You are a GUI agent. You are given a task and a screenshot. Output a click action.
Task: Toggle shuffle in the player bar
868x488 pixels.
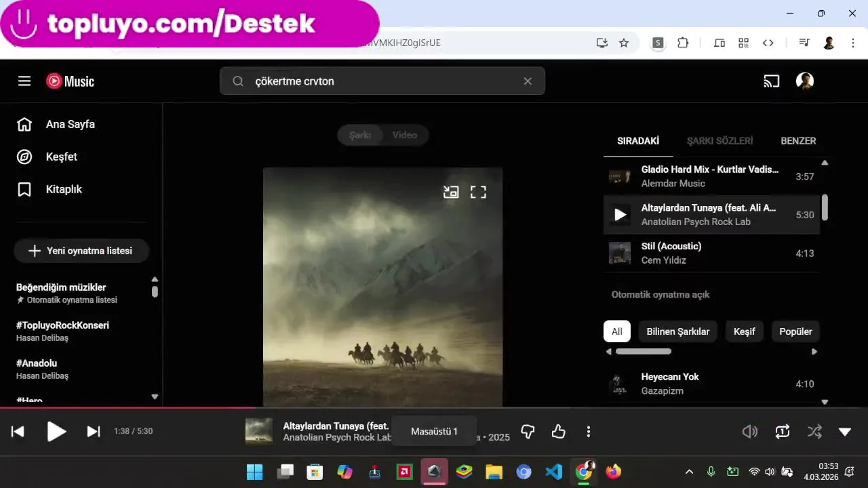(814, 431)
